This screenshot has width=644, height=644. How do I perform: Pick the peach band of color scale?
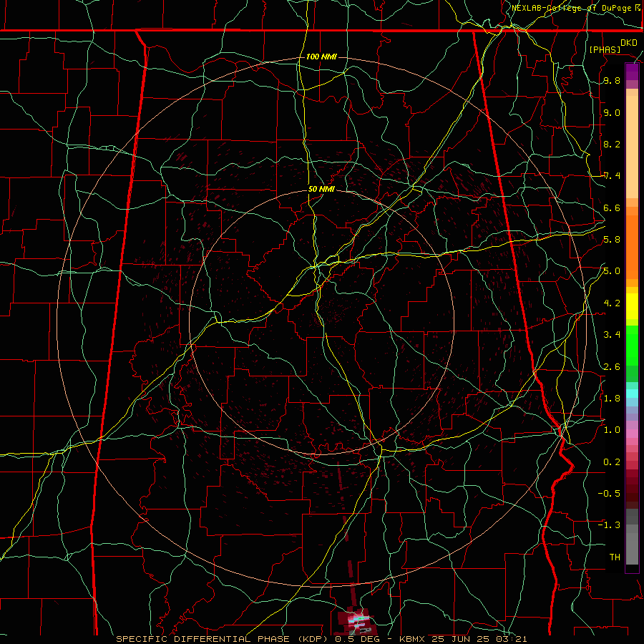632,147
